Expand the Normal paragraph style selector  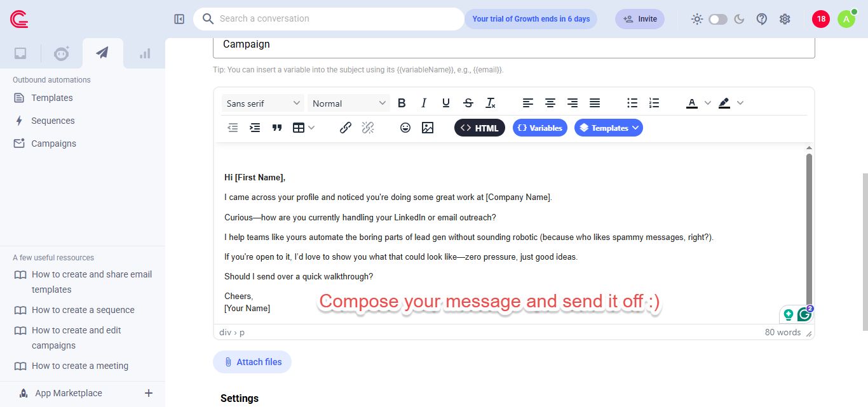pyautogui.click(x=348, y=102)
